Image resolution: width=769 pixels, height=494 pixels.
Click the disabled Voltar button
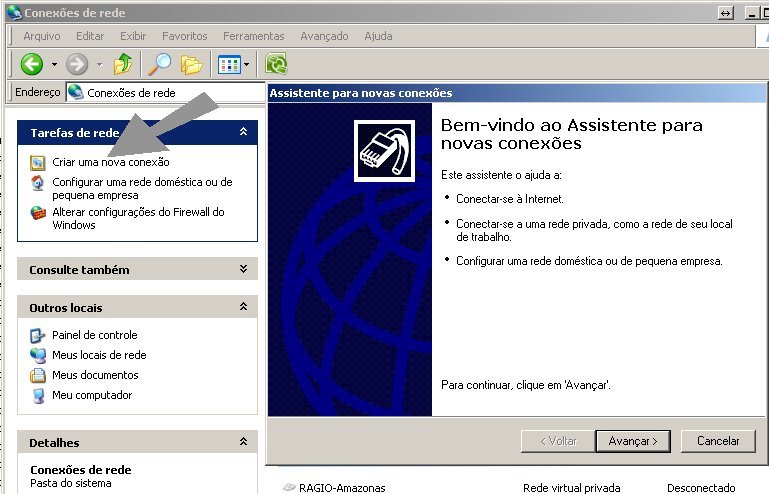(558, 441)
